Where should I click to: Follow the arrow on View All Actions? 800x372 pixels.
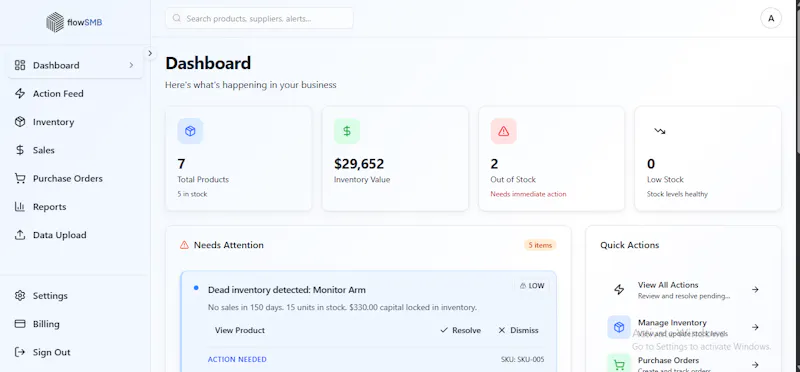click(x=755, y=289)
